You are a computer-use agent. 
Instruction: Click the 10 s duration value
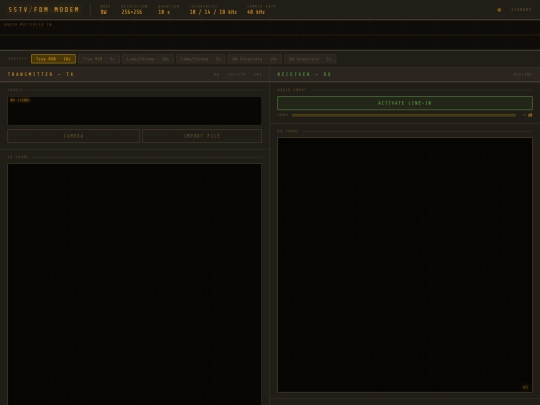point(164,12)
